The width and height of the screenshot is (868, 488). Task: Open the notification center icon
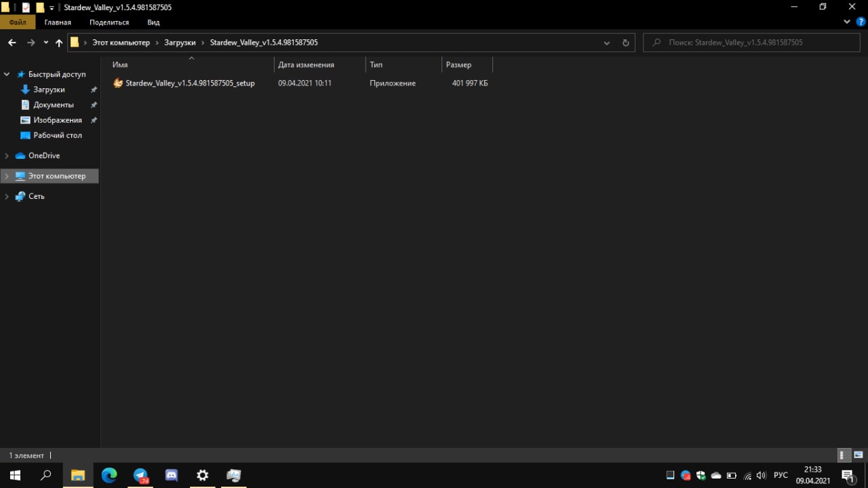(x=848, y=476)
